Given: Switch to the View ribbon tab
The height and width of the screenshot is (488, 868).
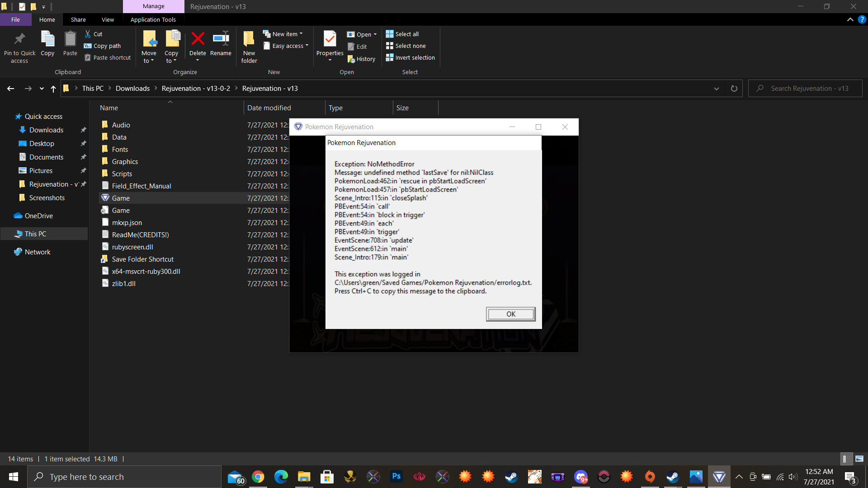Looking at the screenshot, I should (x=108, y=19).
